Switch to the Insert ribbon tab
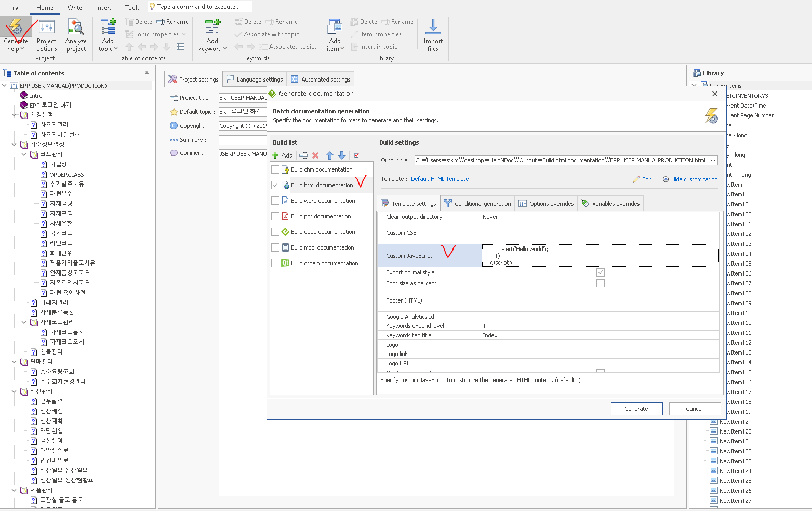Viewport: 812px width, 511px height. point(103,8)
